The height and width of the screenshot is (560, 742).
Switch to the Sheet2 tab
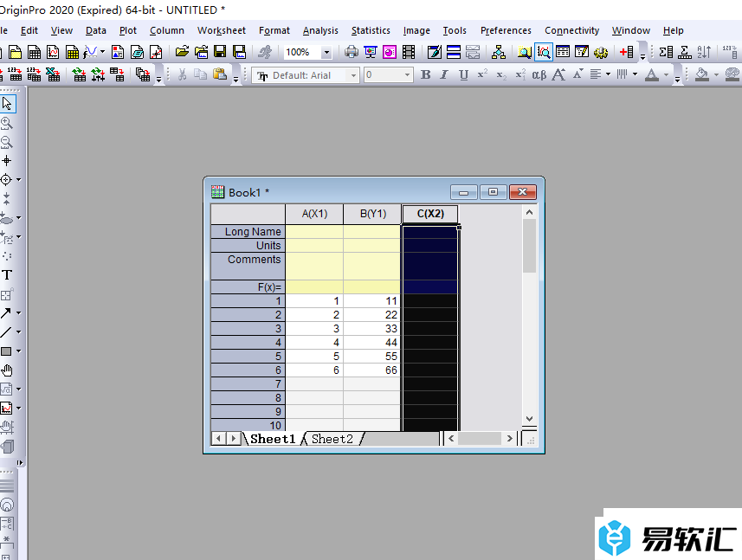(332, 439)
